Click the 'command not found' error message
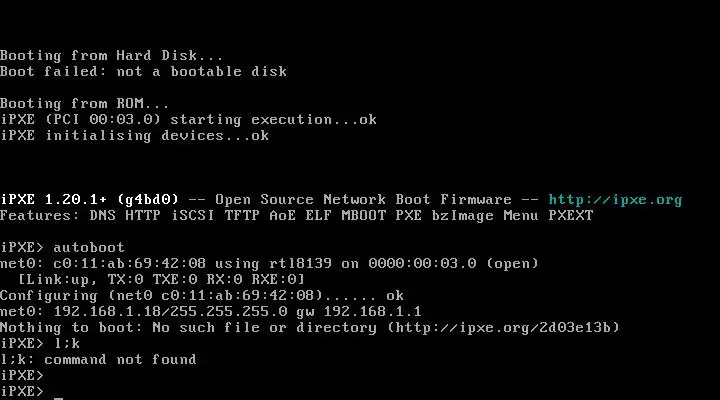720x400 pixels. [120, 360]
